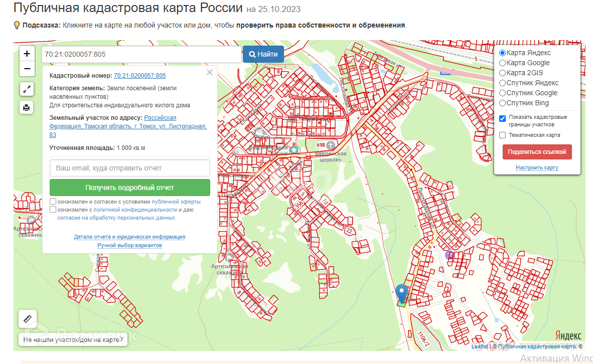Click Введенская церковь map label
Image resolution: width=593 pixels, height=364 pixels.
pos(331,157)
